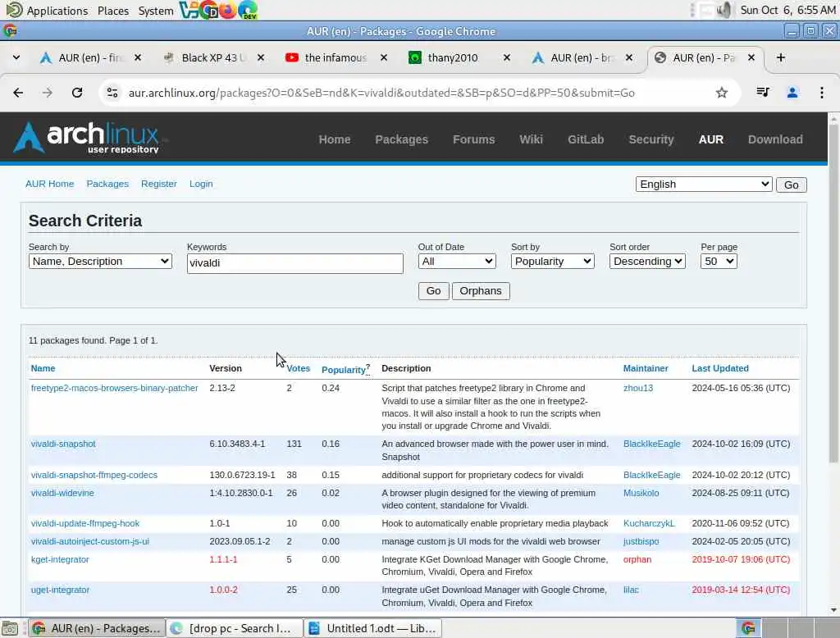Click Go button next to language selector

pyautogui.click(x=792, y=185)
